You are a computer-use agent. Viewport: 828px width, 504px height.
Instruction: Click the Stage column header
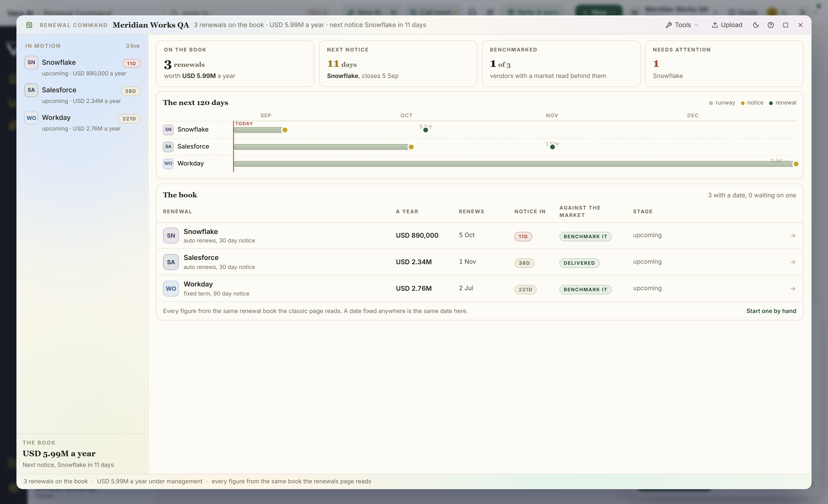pos(643,211)
